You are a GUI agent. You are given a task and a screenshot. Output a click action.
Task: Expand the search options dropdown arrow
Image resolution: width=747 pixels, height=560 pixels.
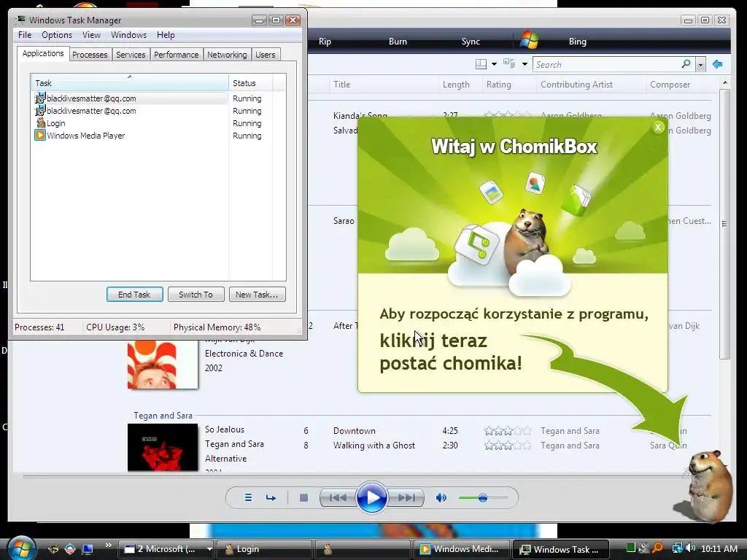pyautogui.click(x=700, y=64)
